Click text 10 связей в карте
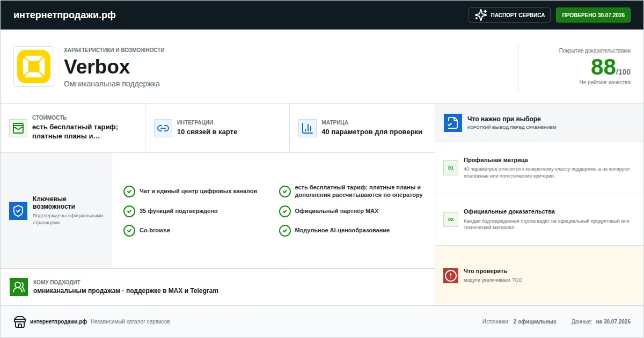 (x=207, y=132)
